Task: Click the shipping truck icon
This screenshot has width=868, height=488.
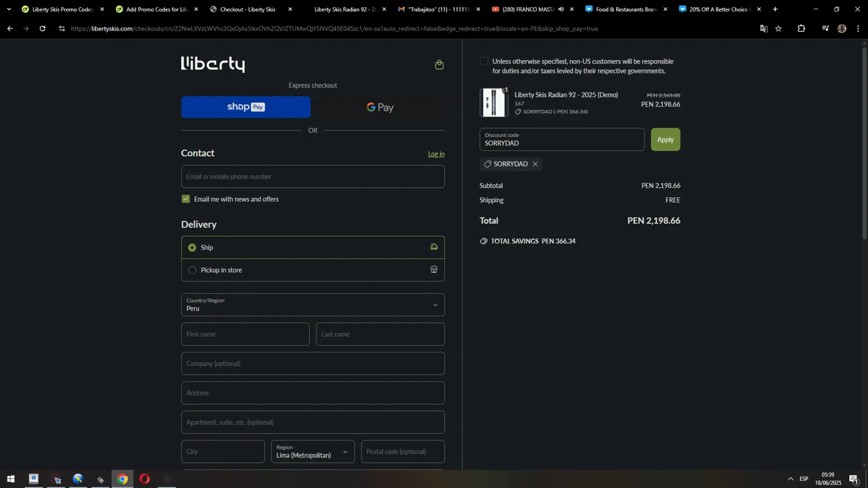Action: [434, 247]
